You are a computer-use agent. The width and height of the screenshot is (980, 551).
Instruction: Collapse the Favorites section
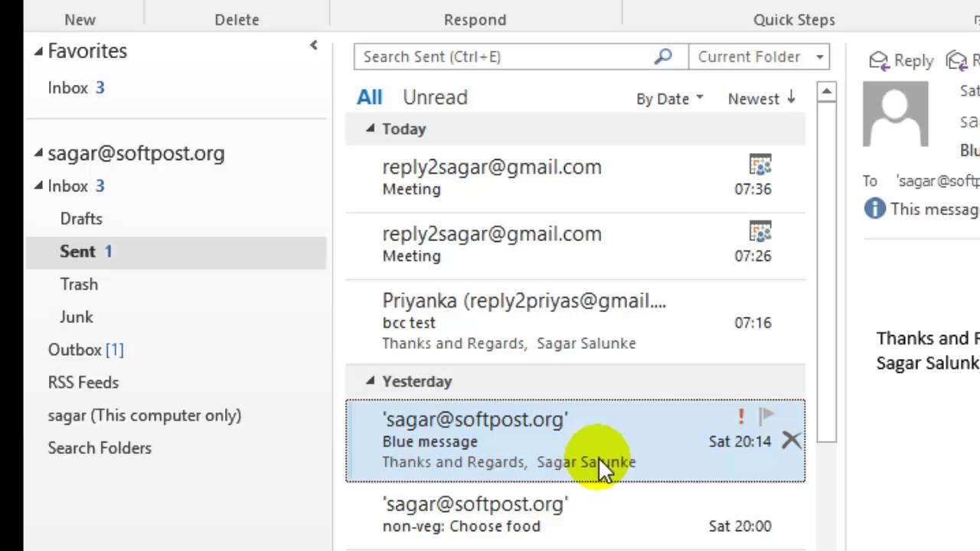point(38,51)
